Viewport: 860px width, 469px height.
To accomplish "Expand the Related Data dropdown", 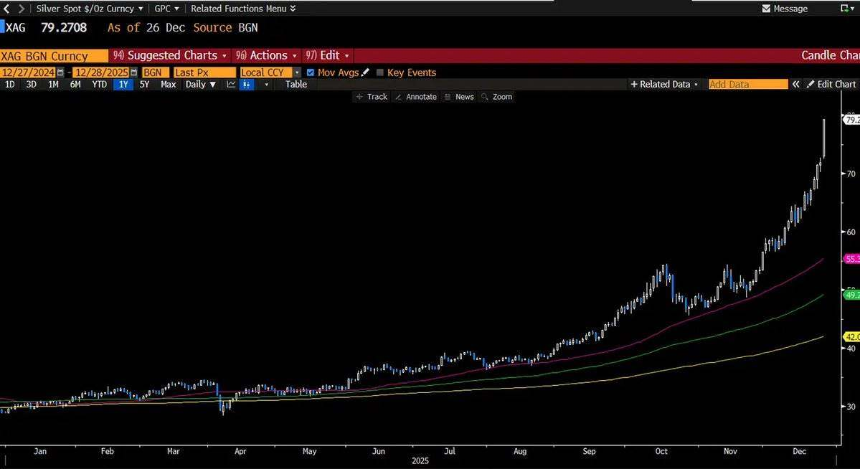I will [x=664, y=85].
